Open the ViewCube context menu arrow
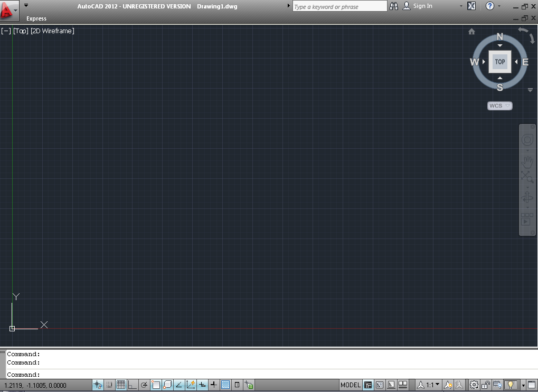538x392 pixels. [x=530, y=90]
